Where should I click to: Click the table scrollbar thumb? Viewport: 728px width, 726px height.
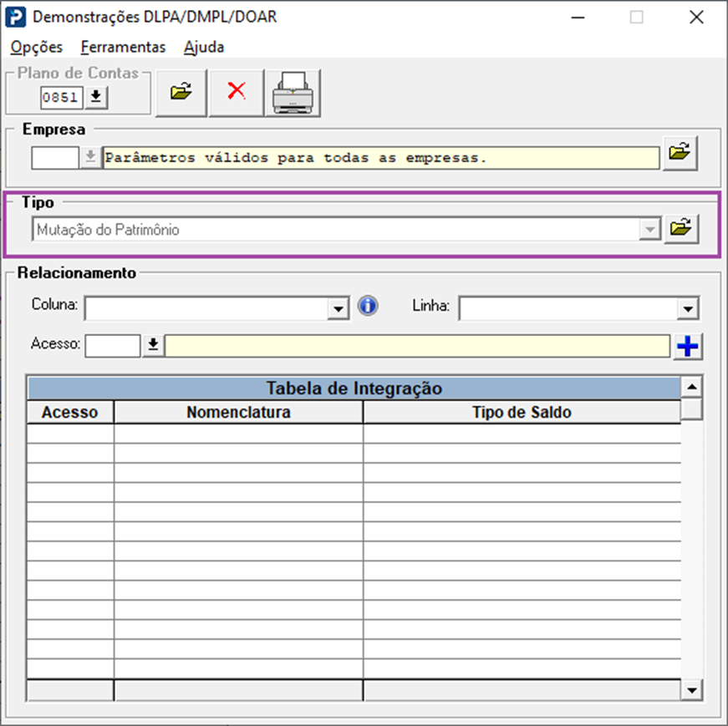click(692, 409)
